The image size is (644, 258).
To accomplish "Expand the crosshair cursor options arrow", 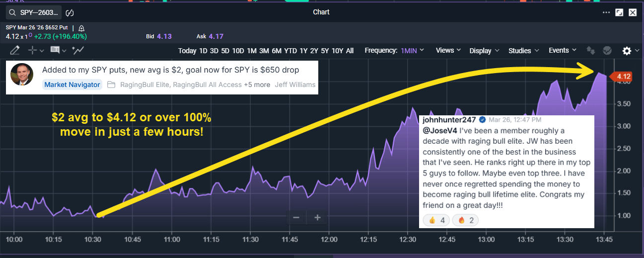I will click(42, 51).
